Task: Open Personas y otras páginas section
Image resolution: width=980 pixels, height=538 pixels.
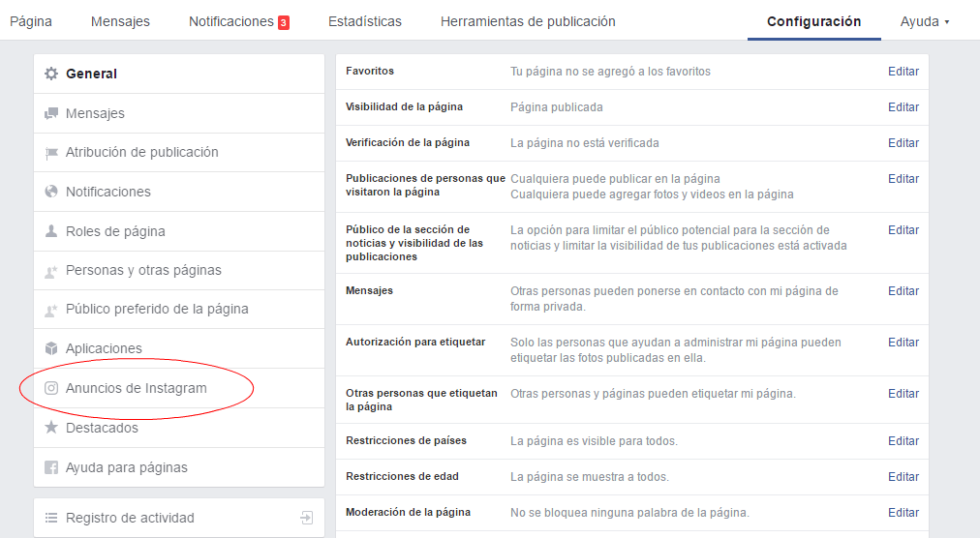Action: 143,270
